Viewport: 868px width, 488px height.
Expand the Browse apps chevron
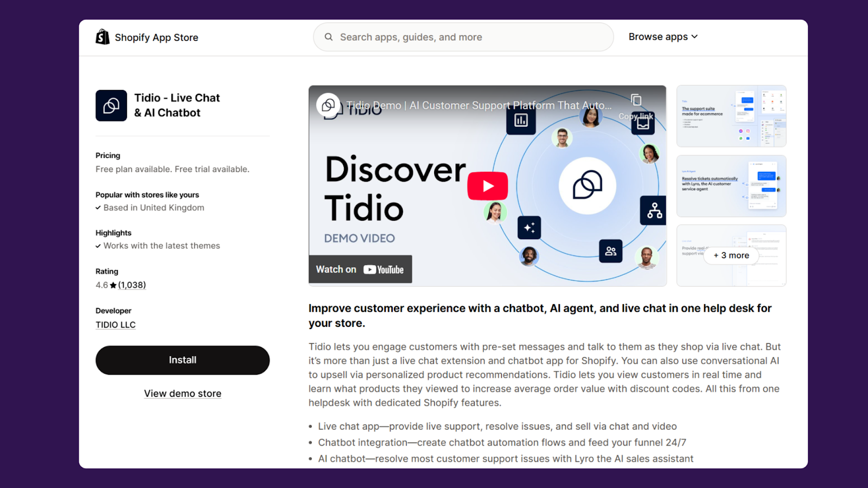pos(695,37)
